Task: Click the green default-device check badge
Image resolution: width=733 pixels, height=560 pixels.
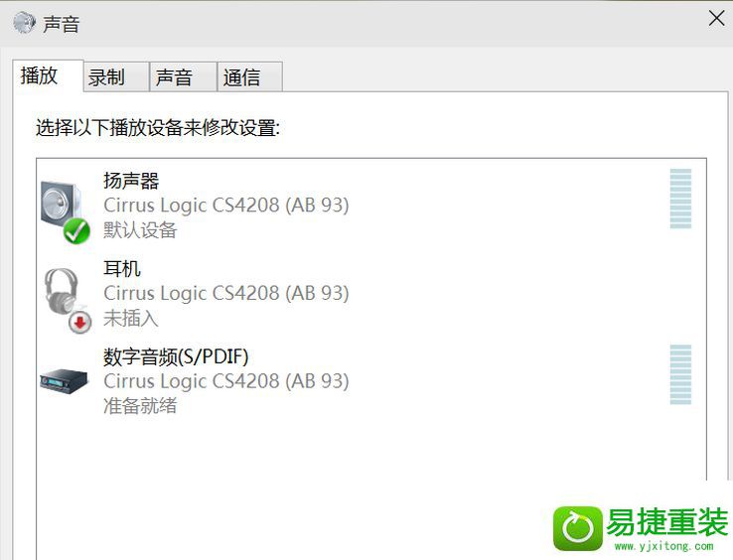Action: click(76, 231)
